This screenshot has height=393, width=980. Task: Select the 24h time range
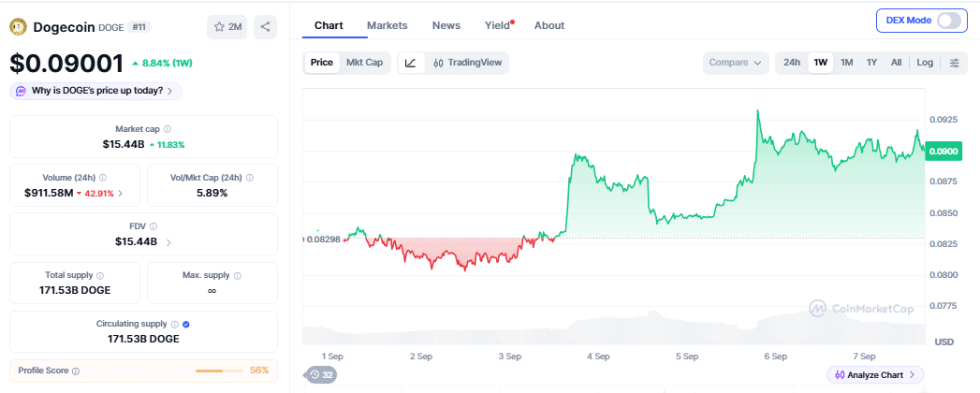[x=792, y=63]
